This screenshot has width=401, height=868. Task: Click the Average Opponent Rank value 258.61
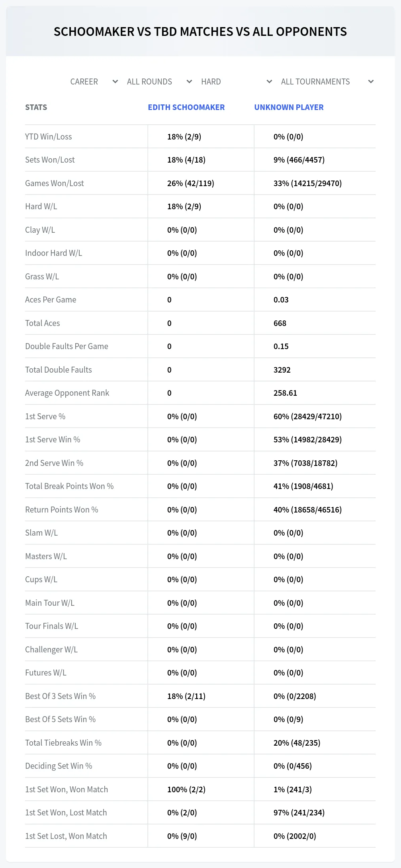pos(285,393)
